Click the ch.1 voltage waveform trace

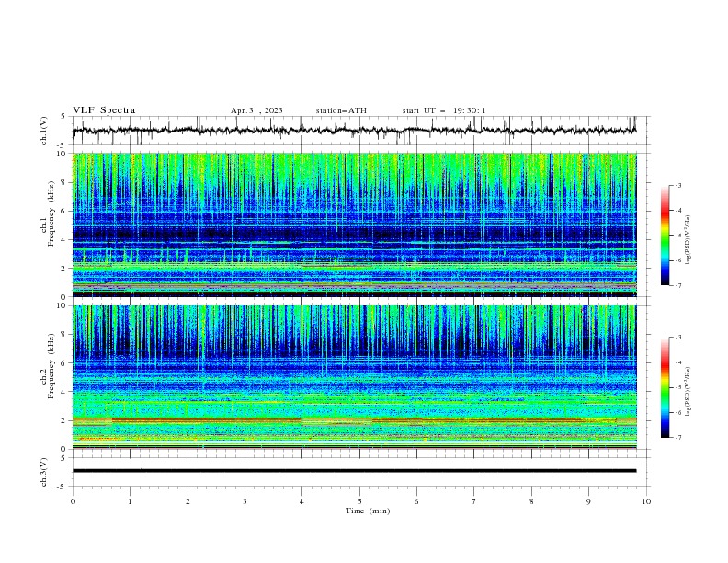click(354, 130)
